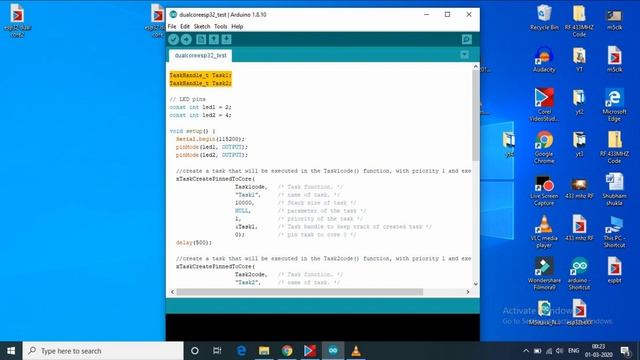Select the This PC - Shortcut icon

coord(614,232)
